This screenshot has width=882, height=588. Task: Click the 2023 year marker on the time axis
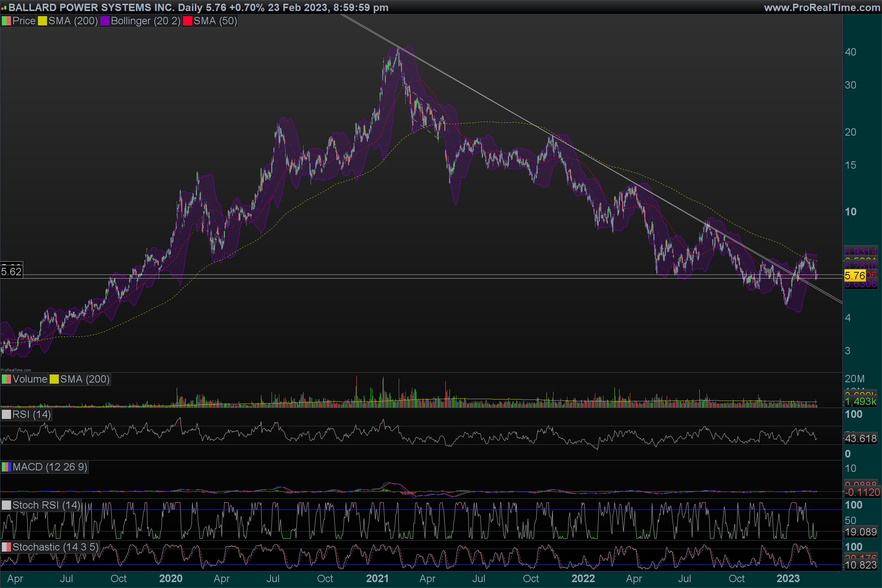(x=788, y=578)
